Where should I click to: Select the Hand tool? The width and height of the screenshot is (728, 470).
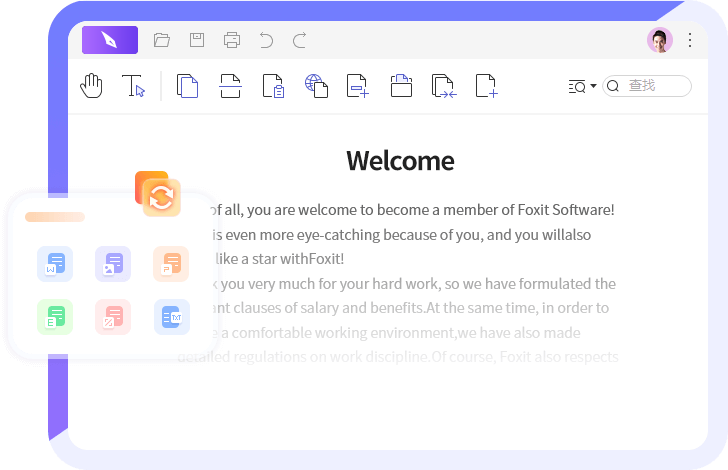(x=92, y=86)
